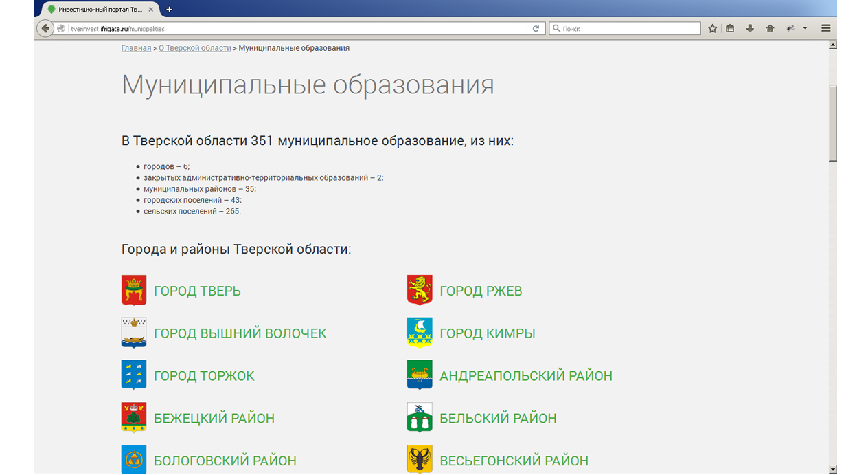Open a new tab with the plus button
The width and height of the screenshot is (868, 475).
pyautogui.click(x=170, y=10)
